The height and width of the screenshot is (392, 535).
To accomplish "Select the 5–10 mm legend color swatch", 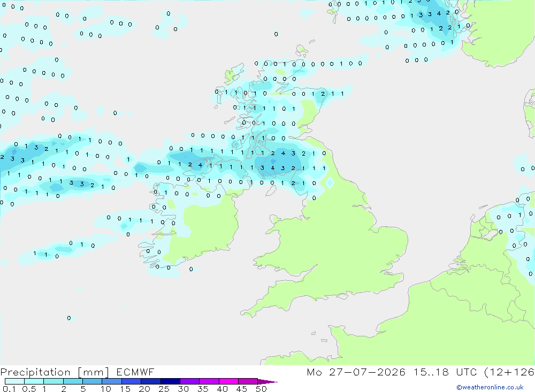I will [92, 381].
